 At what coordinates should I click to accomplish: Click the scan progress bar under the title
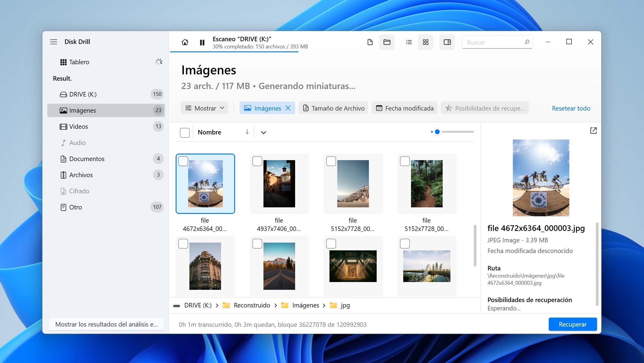234,52
